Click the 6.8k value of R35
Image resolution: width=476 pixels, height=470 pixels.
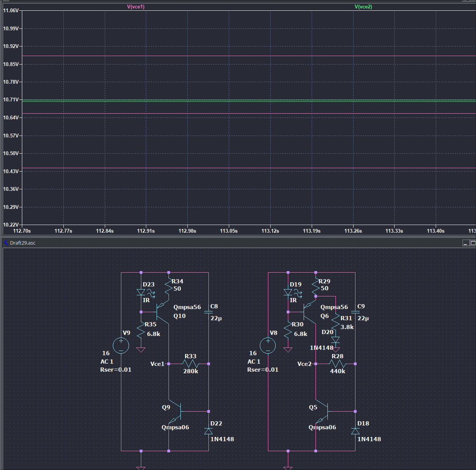pos(154,334)
